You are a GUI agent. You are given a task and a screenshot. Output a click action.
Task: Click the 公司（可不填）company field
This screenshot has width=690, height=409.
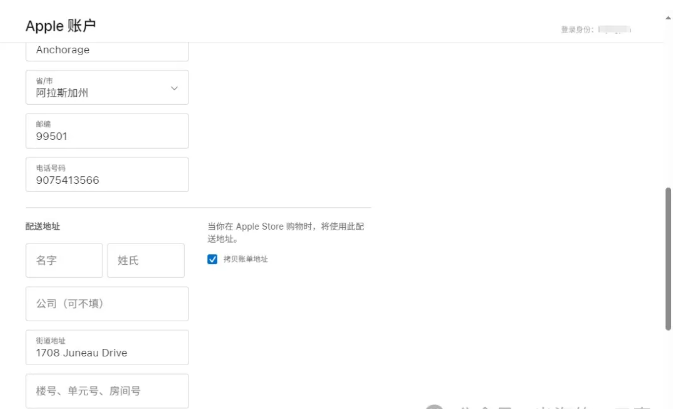(107, 304)
